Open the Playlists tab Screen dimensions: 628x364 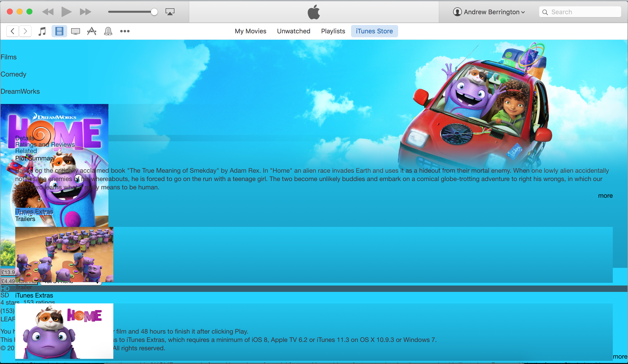[x=333, y=31]
